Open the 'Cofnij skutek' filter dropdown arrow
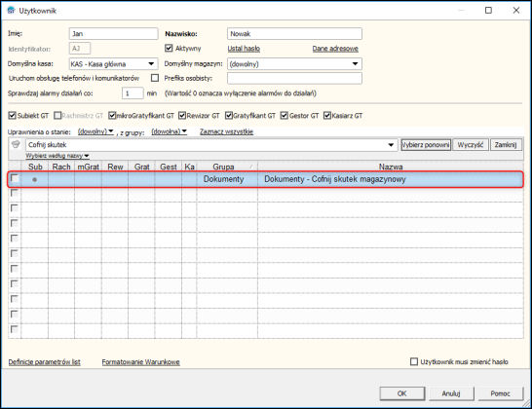This screenshot has width=532, height=409. click(x=391, y=145)
